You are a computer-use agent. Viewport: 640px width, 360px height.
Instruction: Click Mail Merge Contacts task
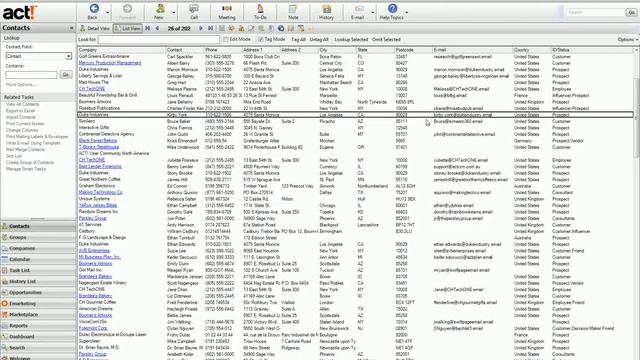pyautogui.click(x=25, y=149)
